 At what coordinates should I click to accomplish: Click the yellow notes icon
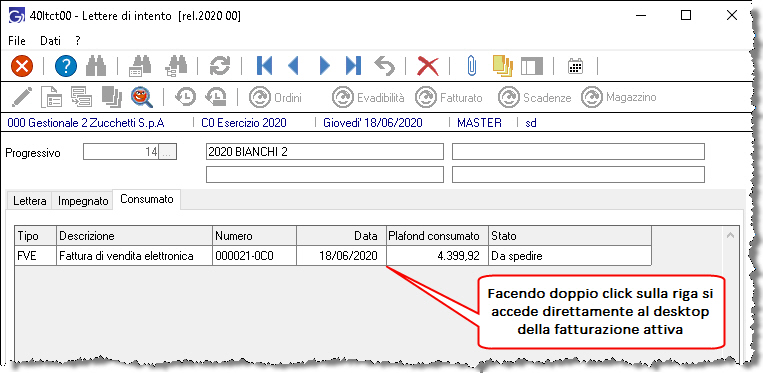point(503,66)
